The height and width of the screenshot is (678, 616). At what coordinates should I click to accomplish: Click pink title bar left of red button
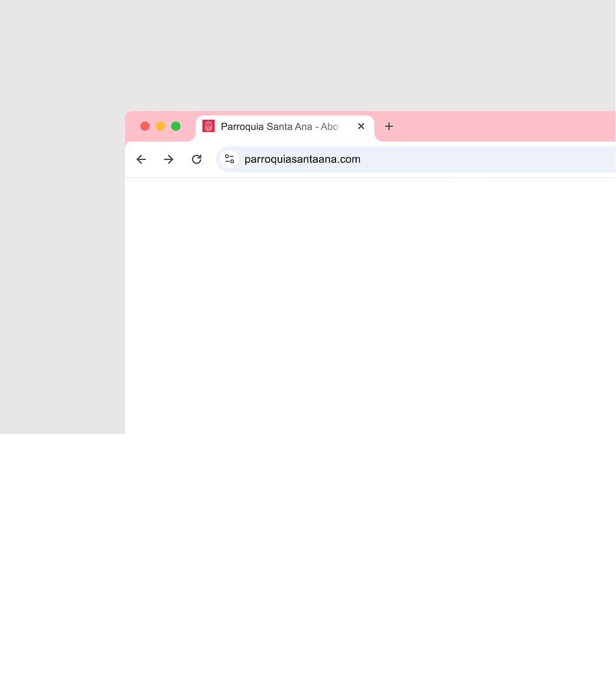(132, 126)
